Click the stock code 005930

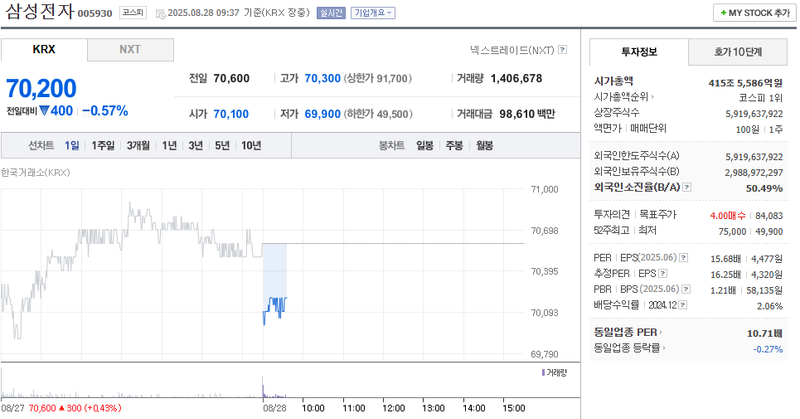95,14
